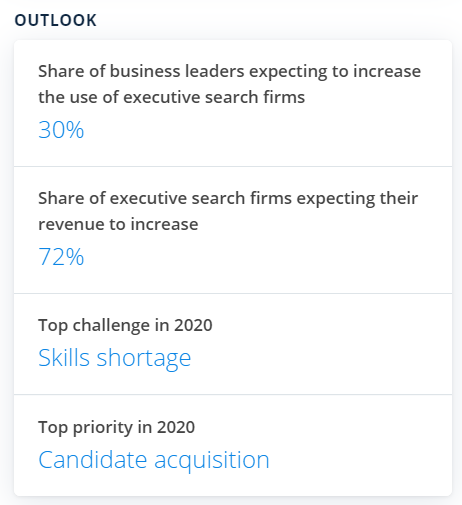This screenshot has height=505, width=462.
Task: Click '2020' in the Top priority label
Action: point(176,427)
